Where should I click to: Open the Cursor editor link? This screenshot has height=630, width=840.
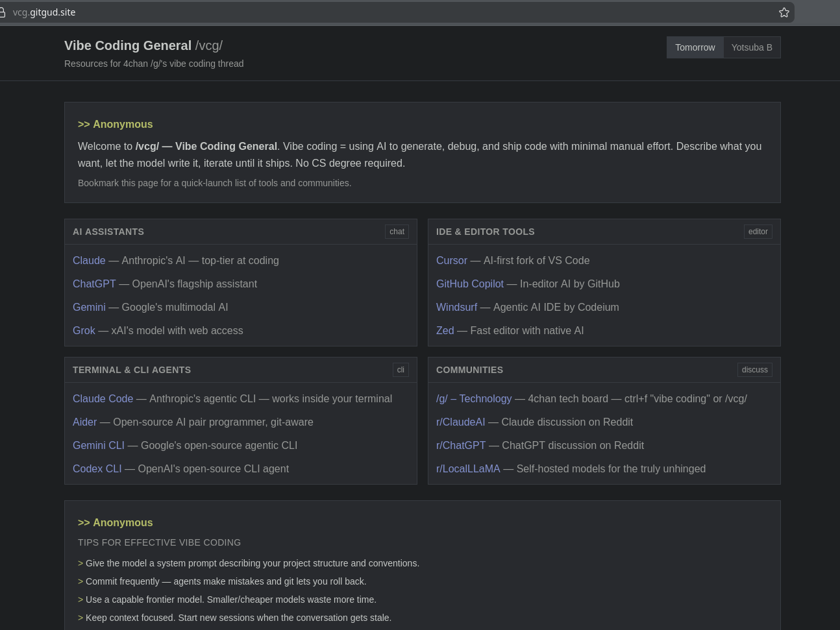point(452,260)
